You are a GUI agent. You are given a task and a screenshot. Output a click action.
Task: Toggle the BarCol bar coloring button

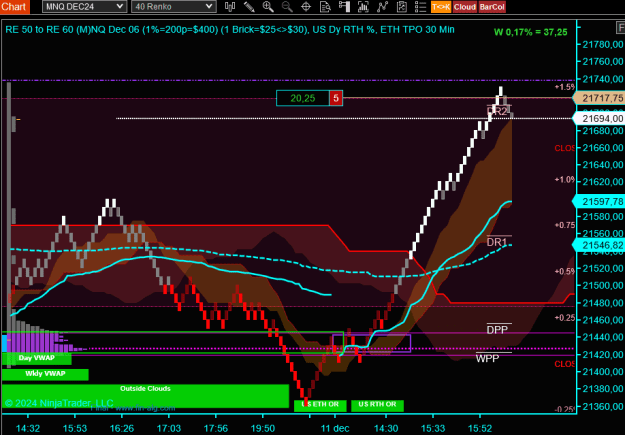coord(492,7)
